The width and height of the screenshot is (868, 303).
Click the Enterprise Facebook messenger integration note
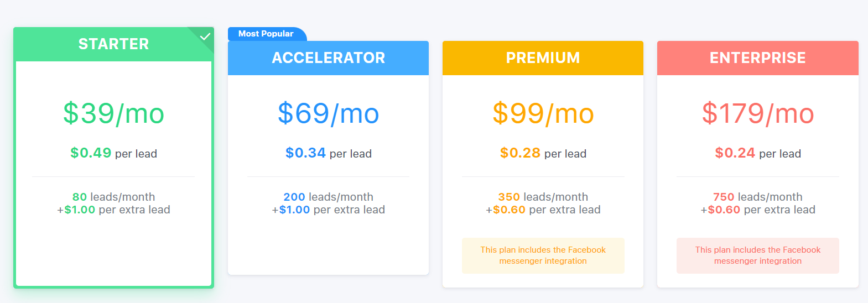[757, 255]
